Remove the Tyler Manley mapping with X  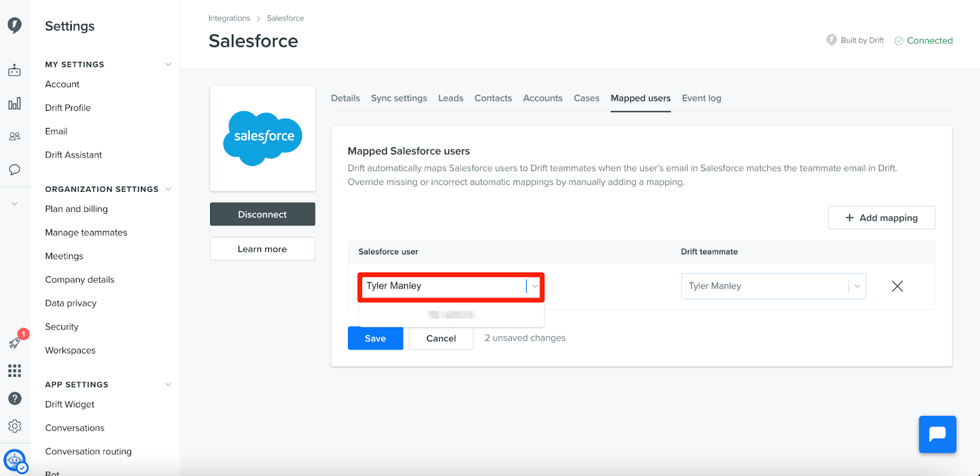897,286
